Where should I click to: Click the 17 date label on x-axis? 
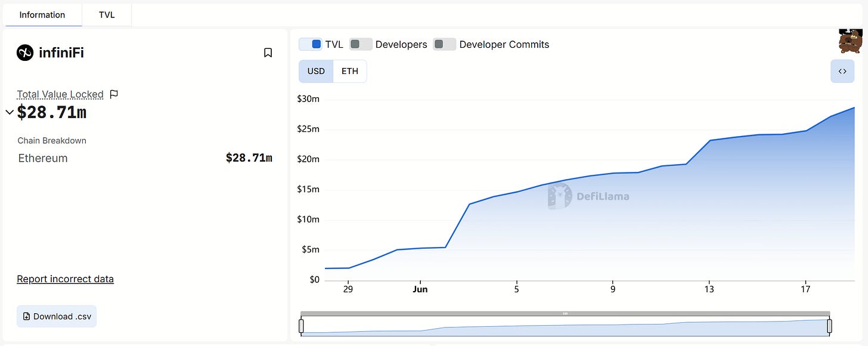click(805, 289)
